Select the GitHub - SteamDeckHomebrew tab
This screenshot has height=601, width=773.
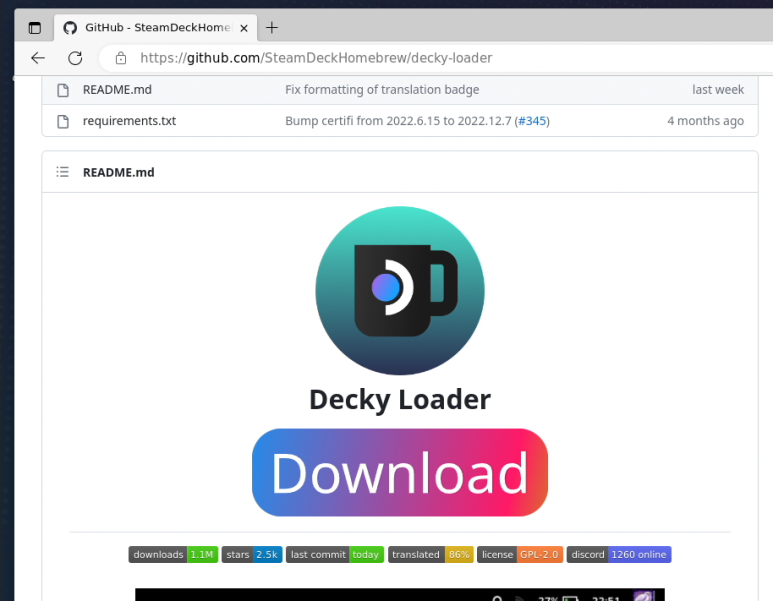pyautogui.click(x=155, y=28)
